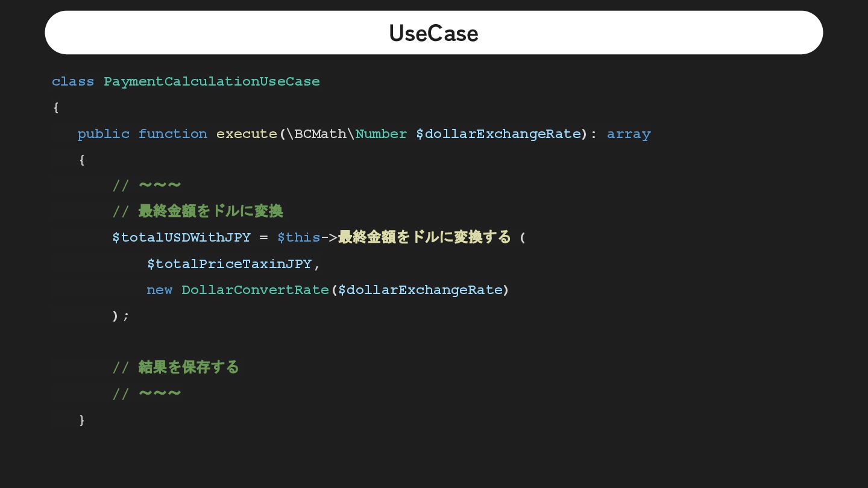The width and height of the screenshot is (868, 488).
Task: Click the new keyword
Action: [159, 290]
